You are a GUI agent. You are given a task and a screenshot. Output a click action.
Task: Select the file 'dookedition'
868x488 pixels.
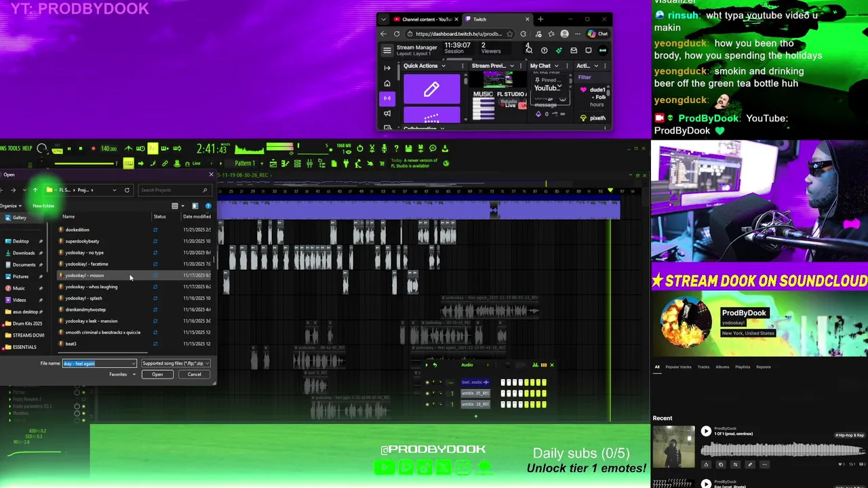point(77,230)
